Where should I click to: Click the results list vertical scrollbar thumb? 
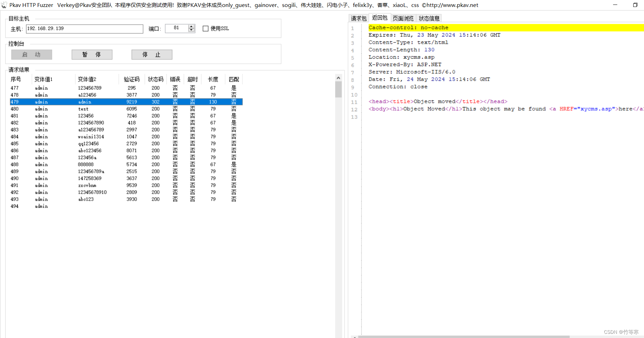point(338,89)
